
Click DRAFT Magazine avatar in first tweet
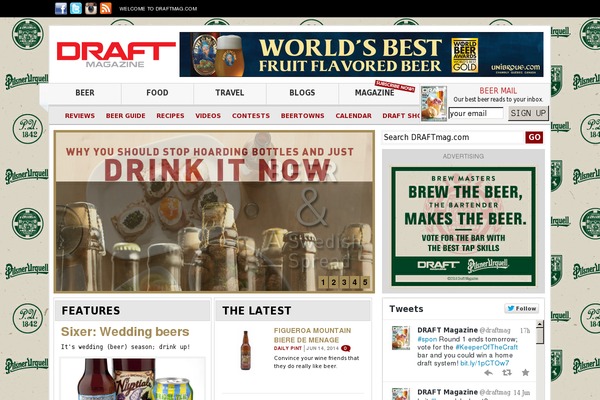401,338
